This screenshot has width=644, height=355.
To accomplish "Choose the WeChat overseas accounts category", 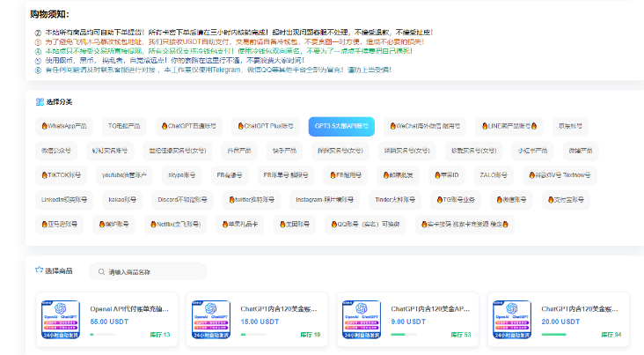I will click(x=425, y=126).
